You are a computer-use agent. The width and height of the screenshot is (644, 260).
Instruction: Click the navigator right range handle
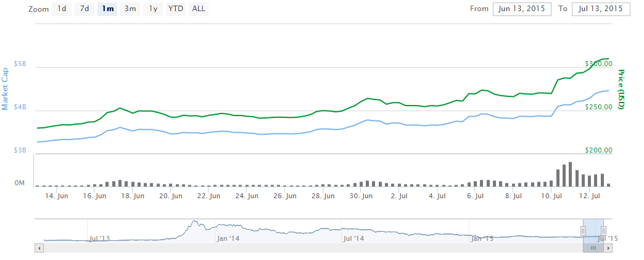pyautogui.click(x=603, y=230)
